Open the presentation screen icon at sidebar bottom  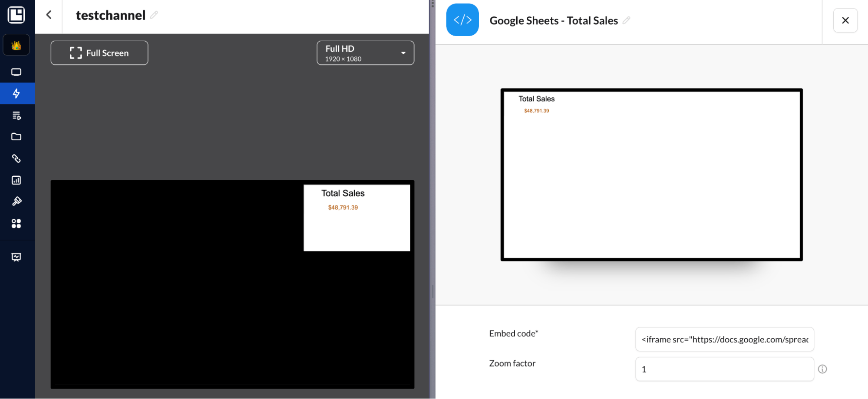[16, 257]
